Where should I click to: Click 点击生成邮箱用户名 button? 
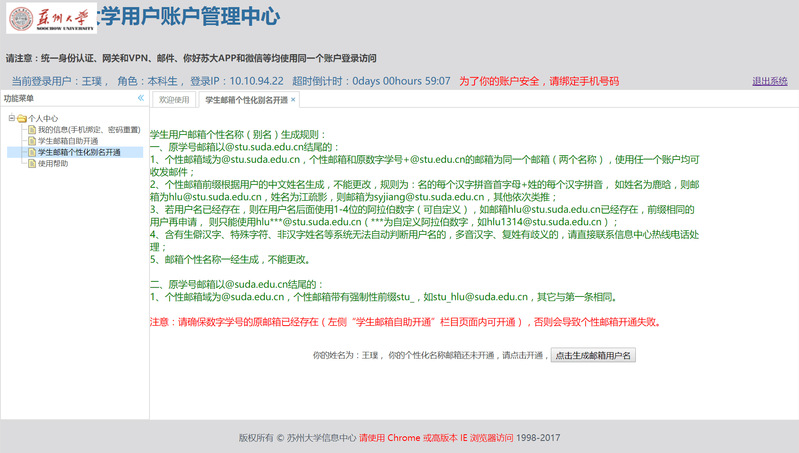594,355
